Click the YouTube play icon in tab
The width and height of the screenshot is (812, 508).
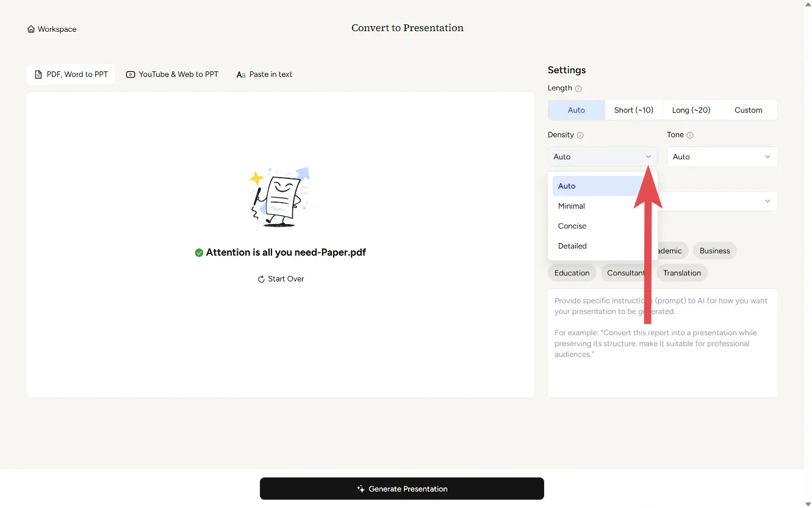click(131, 74)
